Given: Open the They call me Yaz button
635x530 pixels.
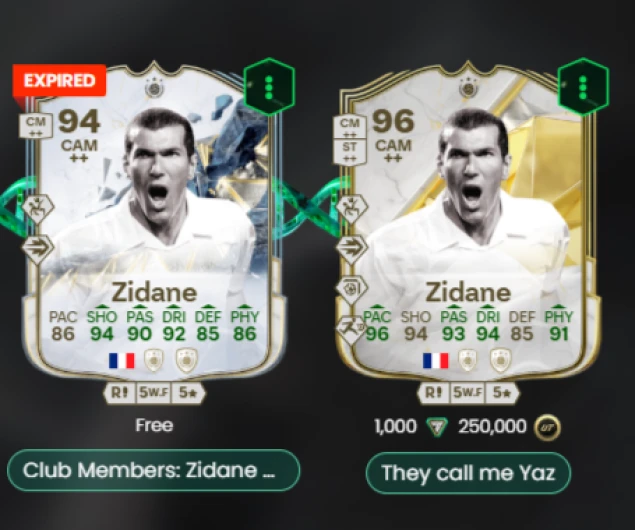Looking at the screenshot, I should pyautogui.click(x=468, y=473).
